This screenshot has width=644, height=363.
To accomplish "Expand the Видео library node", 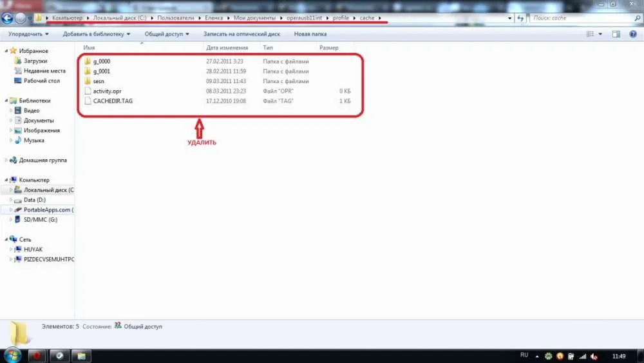I will (x=11, y=110).
